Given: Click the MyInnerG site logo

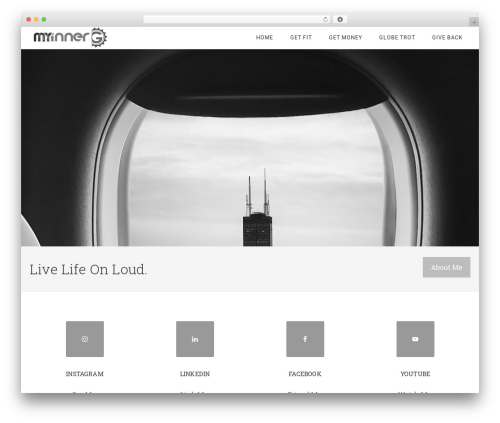Looking at the screenshot, I should [70, 37].
